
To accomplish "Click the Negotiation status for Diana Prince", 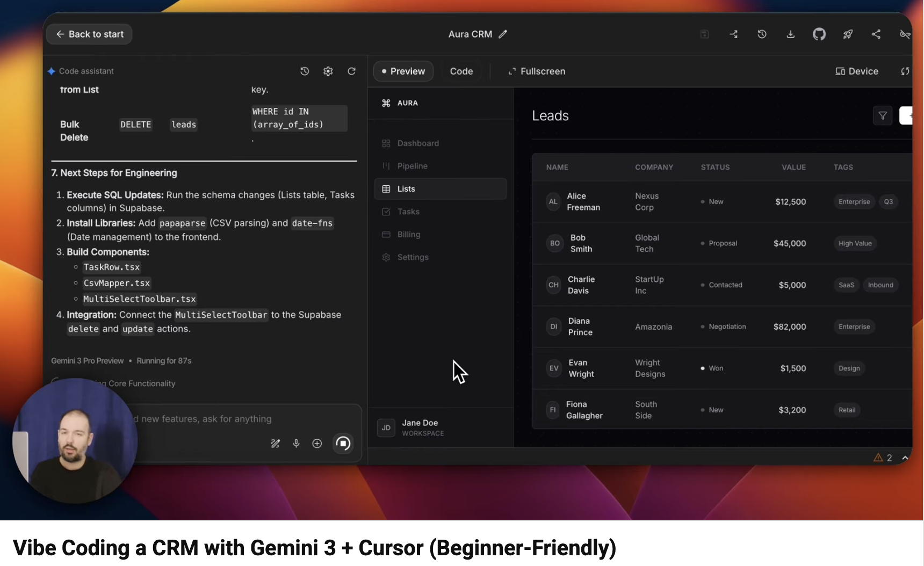I will (723, 326).
